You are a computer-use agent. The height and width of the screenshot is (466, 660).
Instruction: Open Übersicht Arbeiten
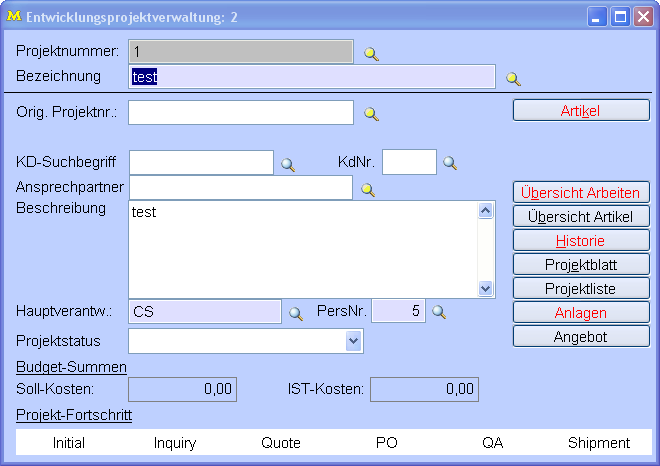(581, 192)
